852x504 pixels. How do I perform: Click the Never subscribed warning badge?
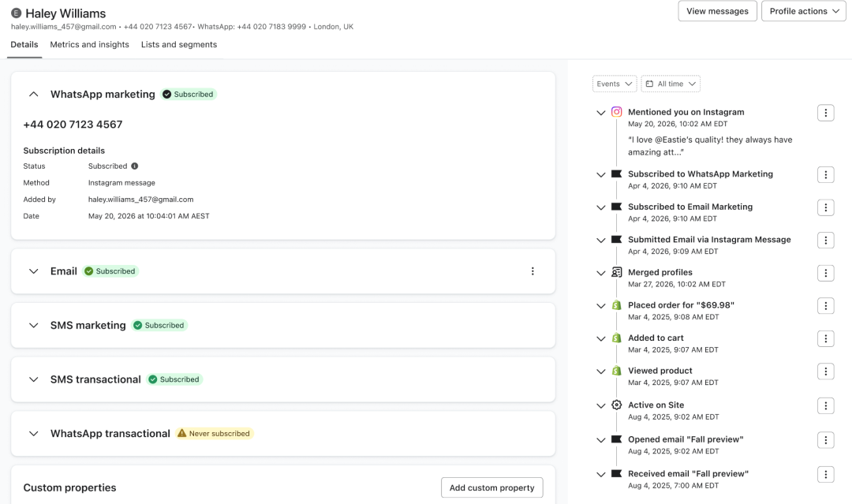click(214, 433)
